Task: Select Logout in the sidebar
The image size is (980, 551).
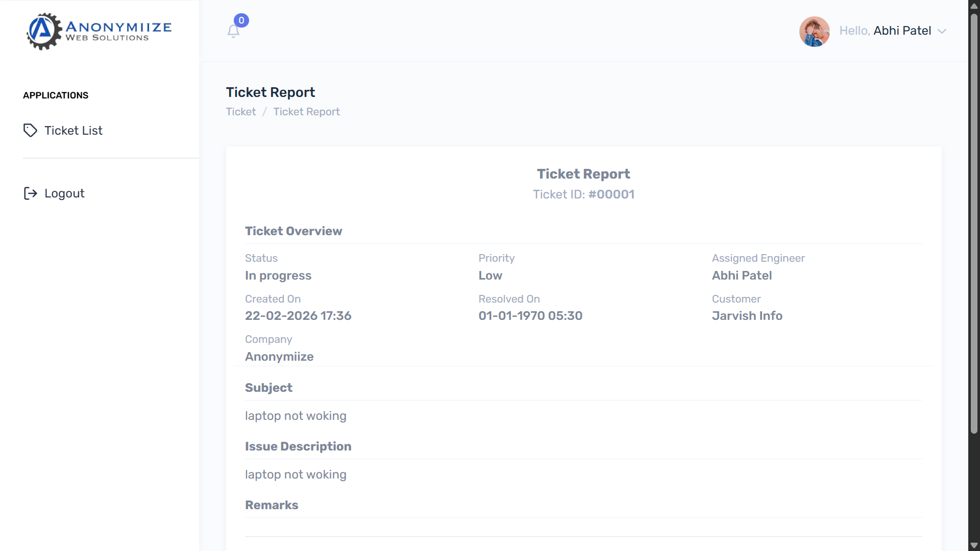Action: click(x=54, y=193)
